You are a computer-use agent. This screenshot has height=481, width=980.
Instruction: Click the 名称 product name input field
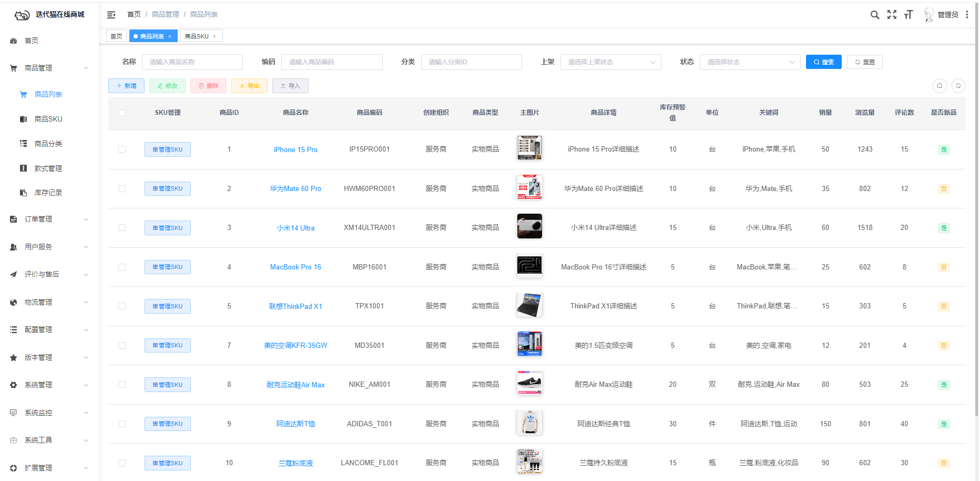point(192,62)
